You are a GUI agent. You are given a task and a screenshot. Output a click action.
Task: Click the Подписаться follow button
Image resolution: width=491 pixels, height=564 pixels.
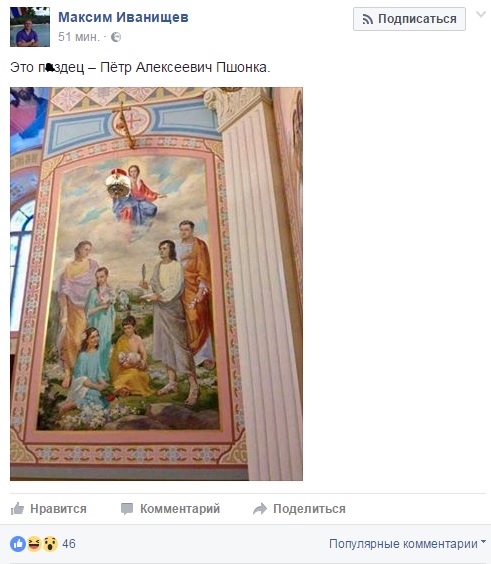[x=409, y=19]
